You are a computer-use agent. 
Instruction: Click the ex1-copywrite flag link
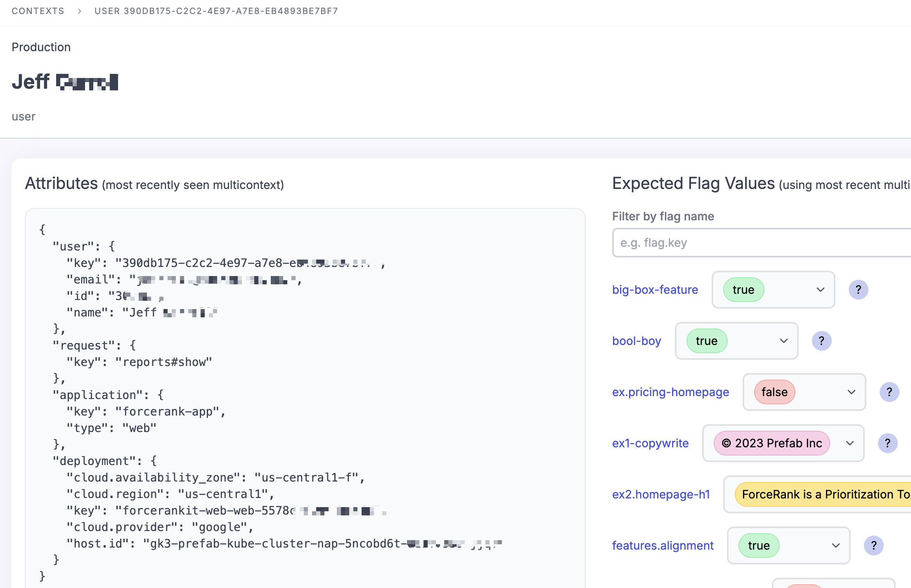pyautogui.click(x=650, y=443)
